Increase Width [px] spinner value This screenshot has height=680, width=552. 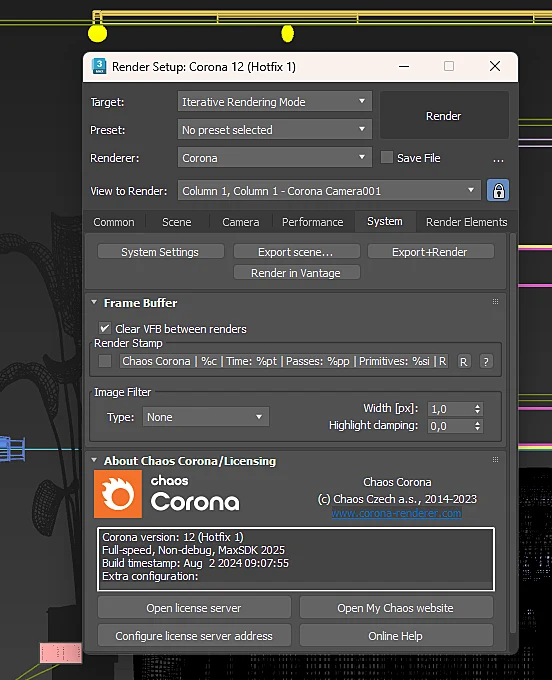pos(477,406)
